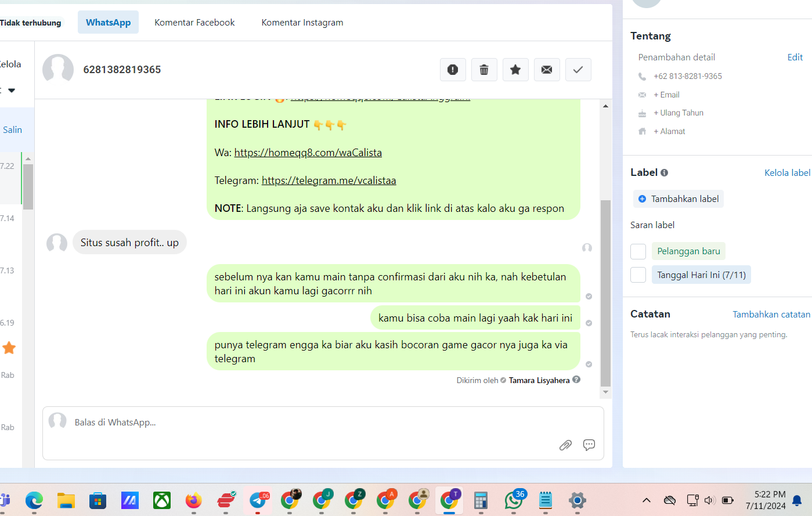812x516 pixels.
Task: Click phone number +62 813-8281-9365
Action: pos(688,77)
